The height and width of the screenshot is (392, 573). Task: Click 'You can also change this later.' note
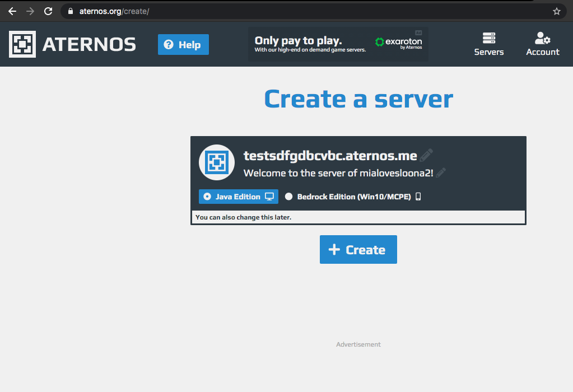point(244,217)
